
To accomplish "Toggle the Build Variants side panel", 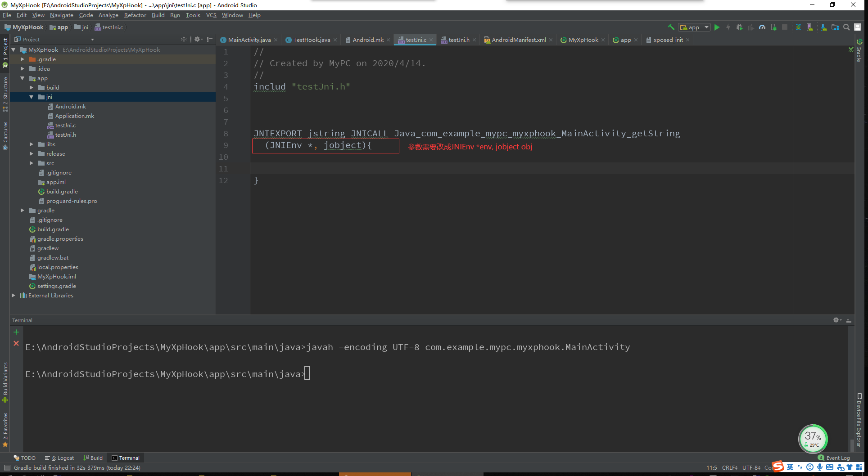I will [x=5, y=382].
